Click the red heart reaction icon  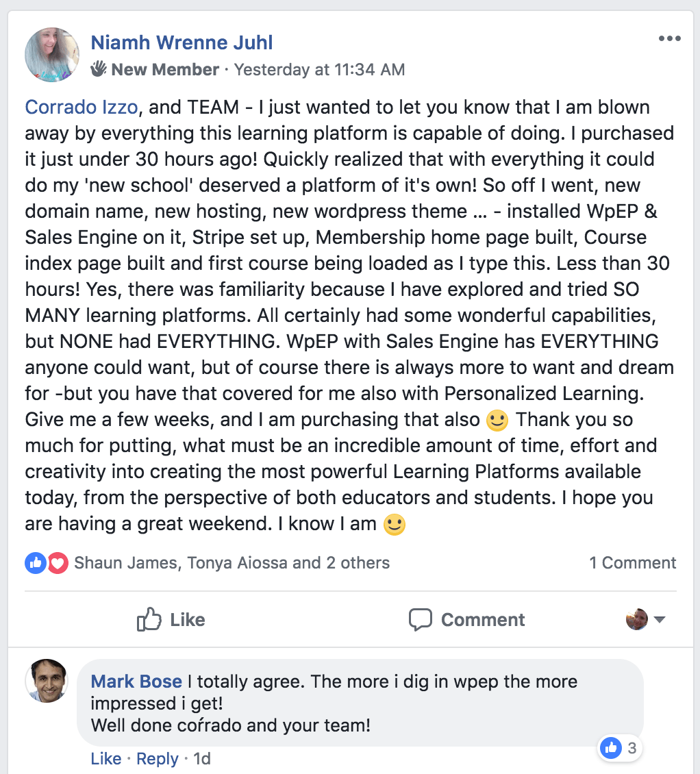click(58, 563)
